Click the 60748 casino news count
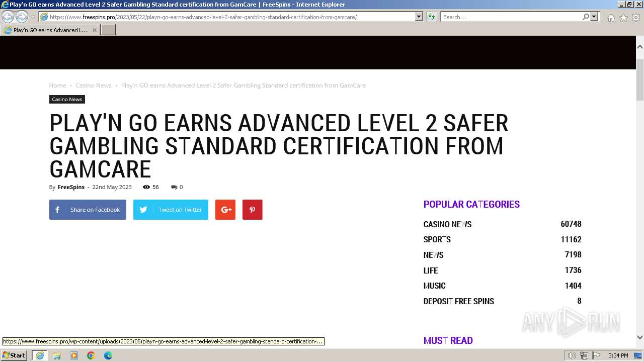 [x=571, y=224]
